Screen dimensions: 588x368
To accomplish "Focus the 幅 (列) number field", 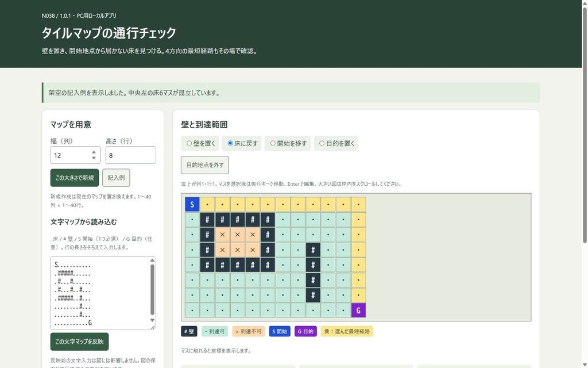I will [x=75, y=155].
